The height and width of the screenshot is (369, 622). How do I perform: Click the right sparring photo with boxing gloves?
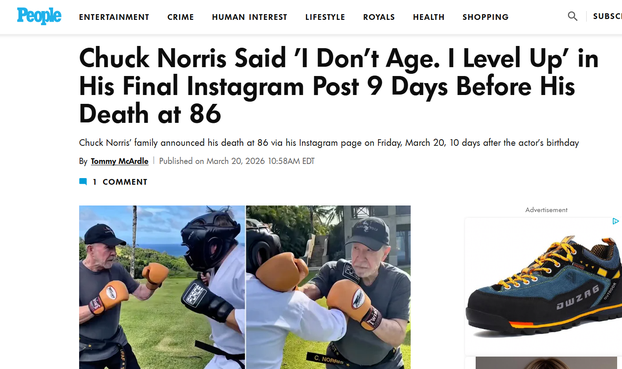(328, 287)
